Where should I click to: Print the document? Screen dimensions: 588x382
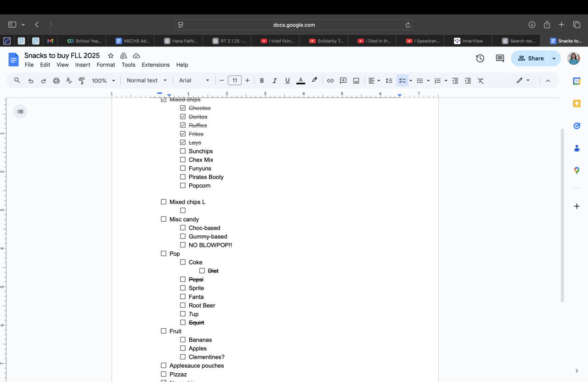coord(57,81)
